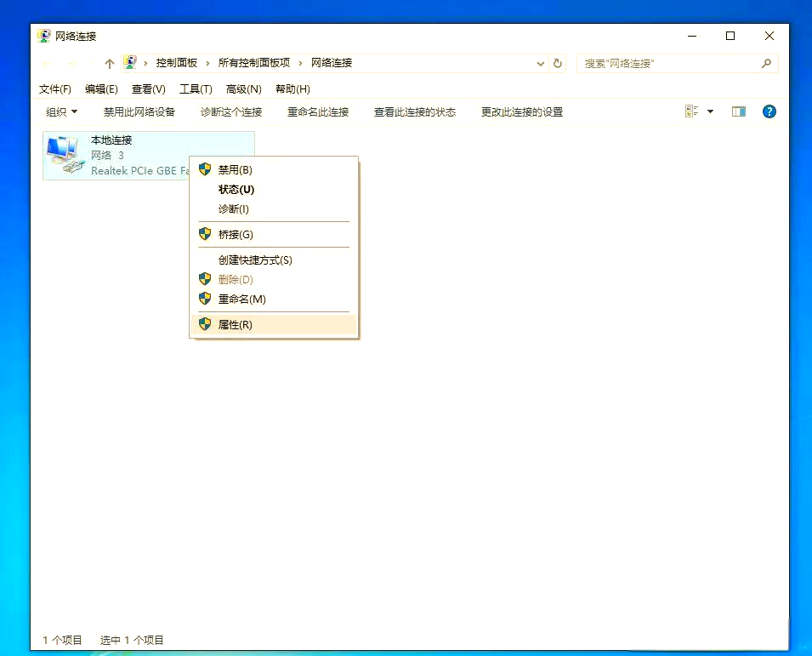The height and width of the screenshot is (656, 812).
Task: Click the forward navigation arrow
Action: [72, 64]
